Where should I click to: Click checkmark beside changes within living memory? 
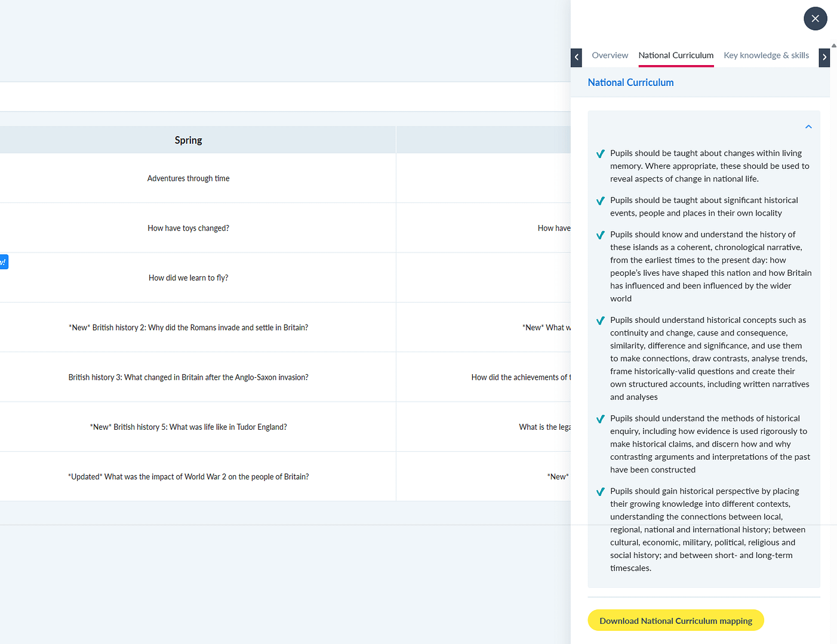pyautogui.click(x=600, y=154)
